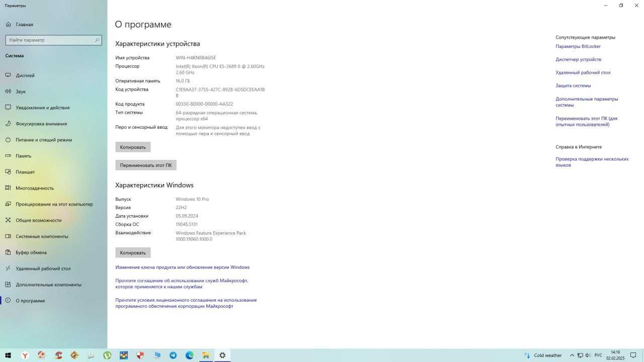Select Планшет label in the sidebar
The height and width of the screenshot is (362, 644).
(x=25, y=172)
